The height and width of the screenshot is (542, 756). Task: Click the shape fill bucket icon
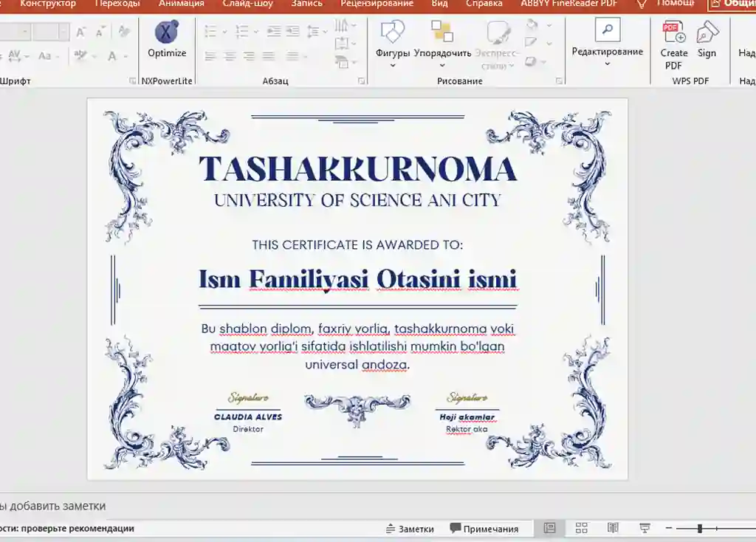tap(532, 24)
